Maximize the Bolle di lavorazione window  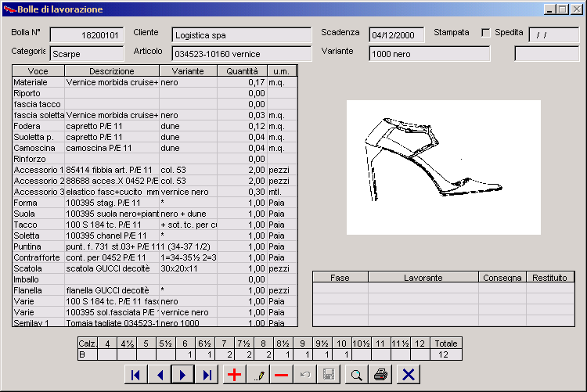coord(562,9)
